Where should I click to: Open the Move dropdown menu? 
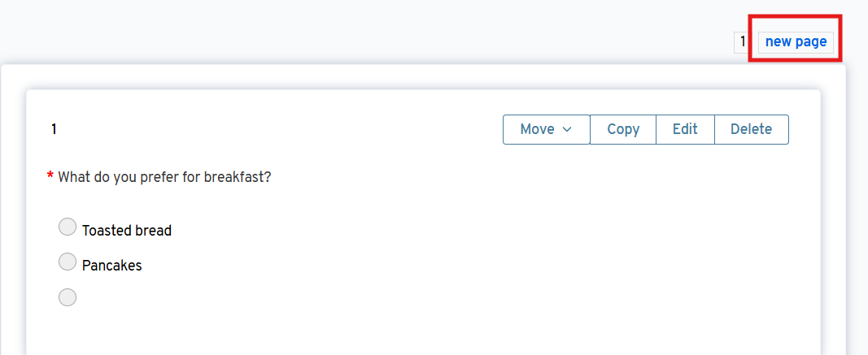546,129
